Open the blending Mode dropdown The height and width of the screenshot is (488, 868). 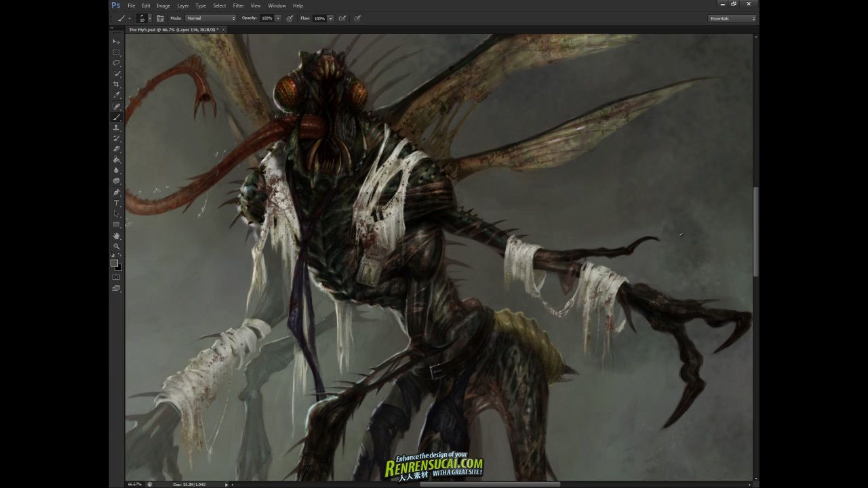pyautogui.click(x=212, y=18)
